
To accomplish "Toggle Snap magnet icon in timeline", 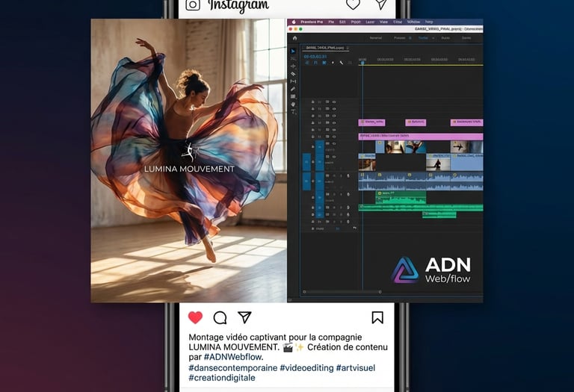I will [x=315, y=63].
